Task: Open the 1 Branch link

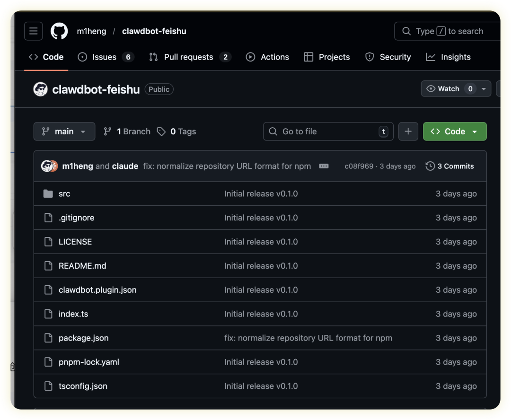Action: click(127, 131)
